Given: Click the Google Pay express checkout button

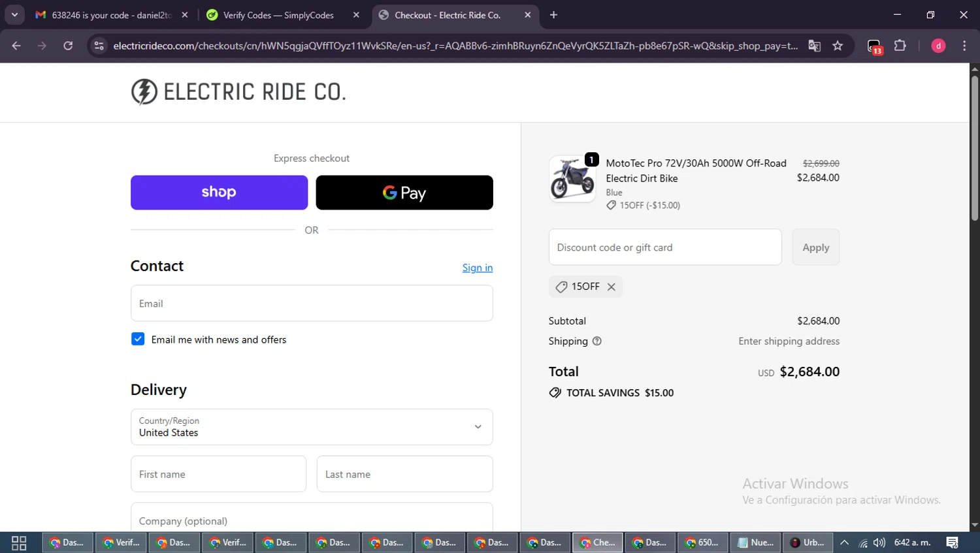Looking at the screenshot, I should (404, 193).
